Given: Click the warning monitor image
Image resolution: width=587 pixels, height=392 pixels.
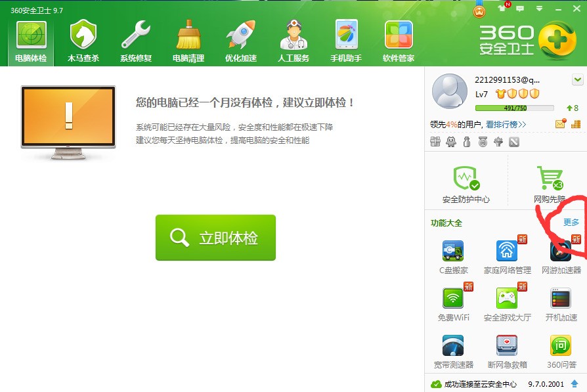Looking at the screenshot, I should 68,123.
